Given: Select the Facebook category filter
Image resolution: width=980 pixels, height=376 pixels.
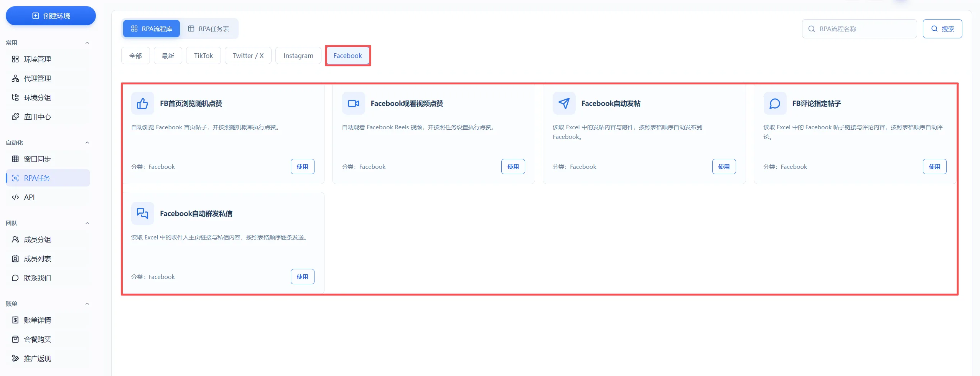Looking at the screenshot, I should (x=348, y=56).
